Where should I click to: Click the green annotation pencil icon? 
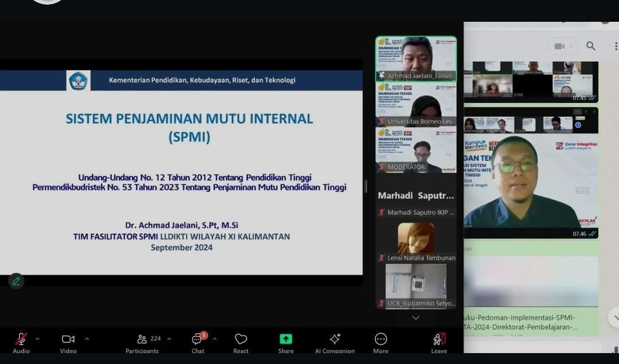(16, 281)
